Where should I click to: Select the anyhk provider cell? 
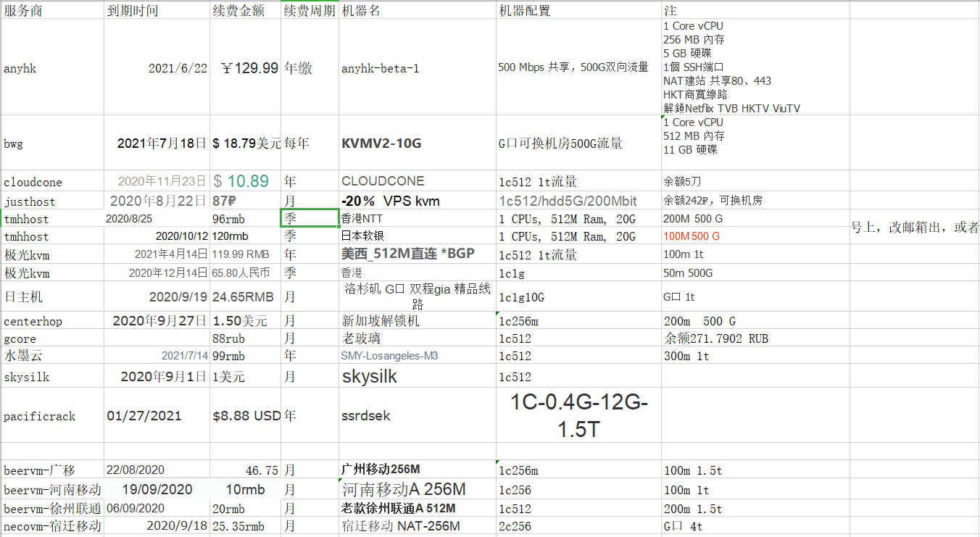point(52,68)
